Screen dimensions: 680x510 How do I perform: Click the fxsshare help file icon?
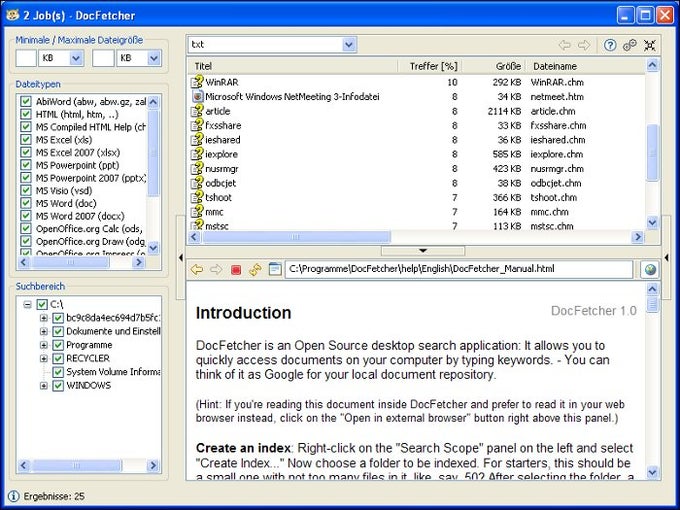(197, 125)
